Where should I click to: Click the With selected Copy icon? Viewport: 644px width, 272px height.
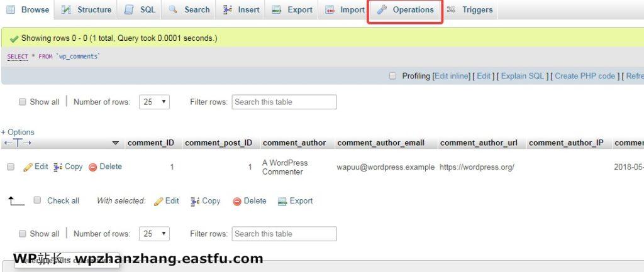point(195,201)
